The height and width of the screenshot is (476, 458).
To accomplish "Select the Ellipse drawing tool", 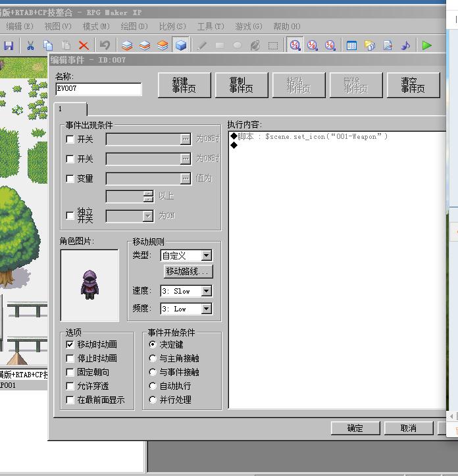I will click(238, 45).
